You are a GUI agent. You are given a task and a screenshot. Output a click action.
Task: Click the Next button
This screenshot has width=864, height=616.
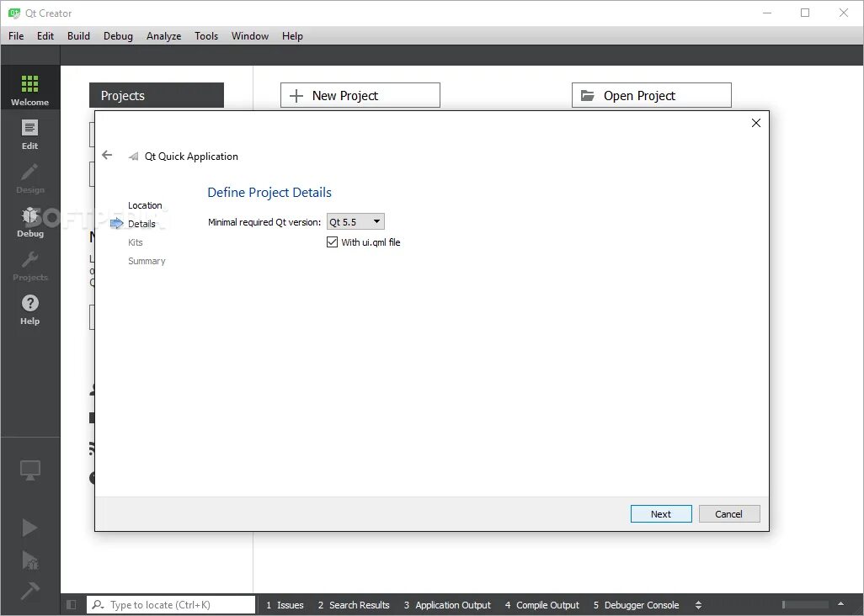pyautogui.click(x=661, y=513)
